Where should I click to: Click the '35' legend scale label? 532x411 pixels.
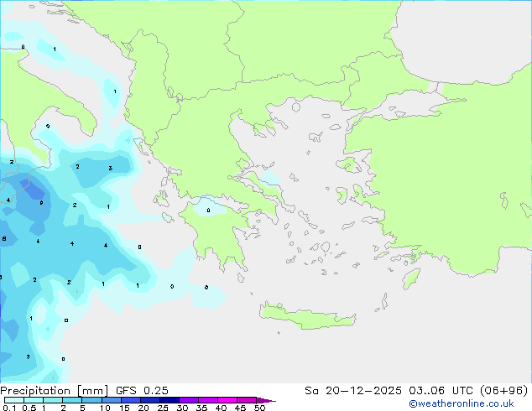201,408
